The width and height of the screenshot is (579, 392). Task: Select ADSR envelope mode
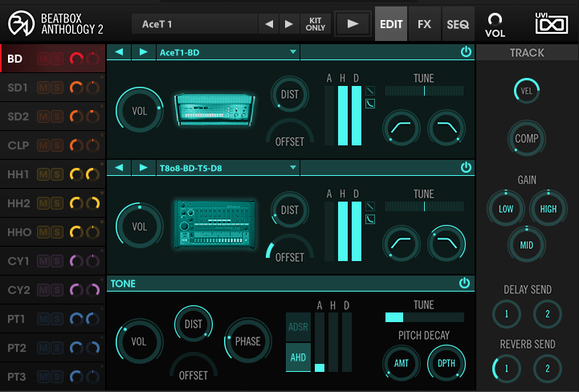[x=299, y=327]
